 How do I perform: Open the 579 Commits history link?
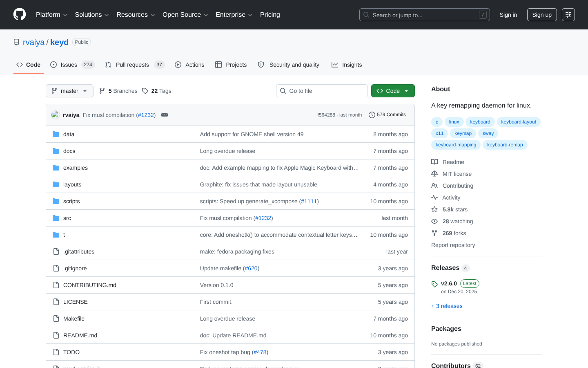click(x=387, y=115)
